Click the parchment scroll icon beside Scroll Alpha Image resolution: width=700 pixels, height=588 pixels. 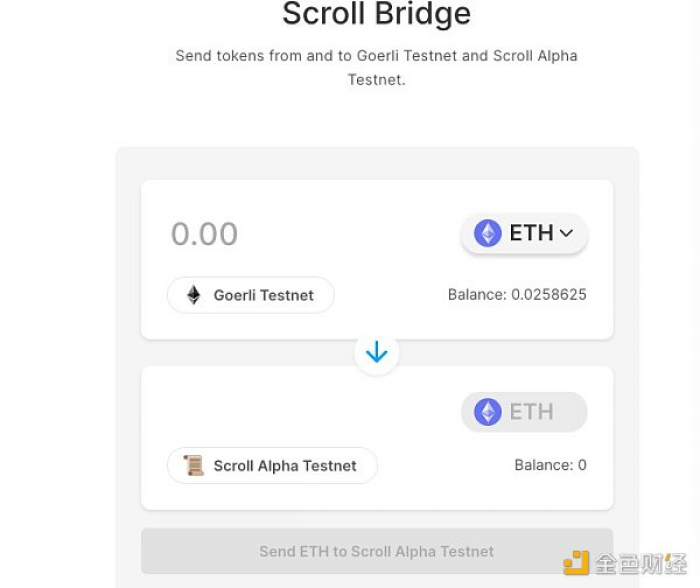click(x=194, y=465)
